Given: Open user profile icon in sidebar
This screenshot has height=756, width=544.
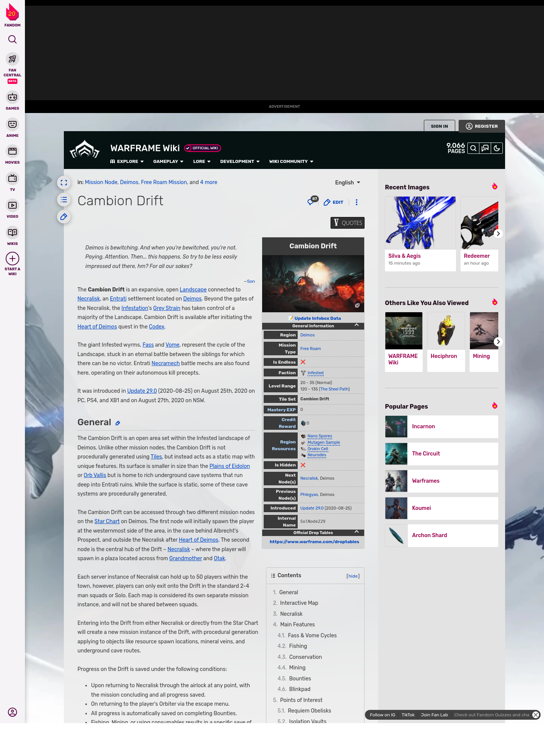Looking at the screenshot, I should (12, 712).
